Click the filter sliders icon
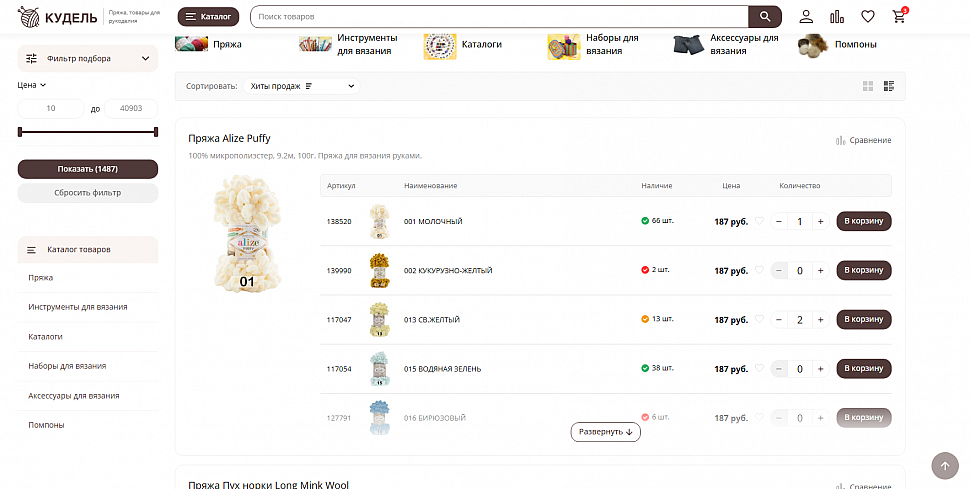Viewport: 970px width, 489px height. [32, 59]
